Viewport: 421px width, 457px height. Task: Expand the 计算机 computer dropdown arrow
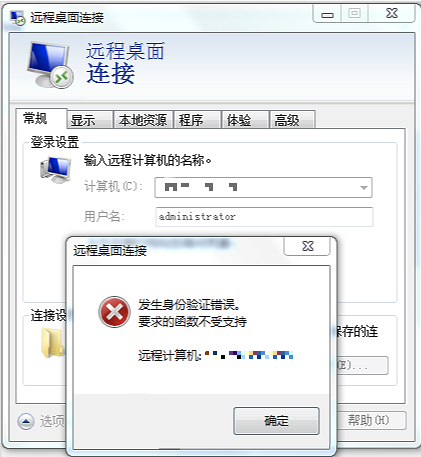pos(364,188)
